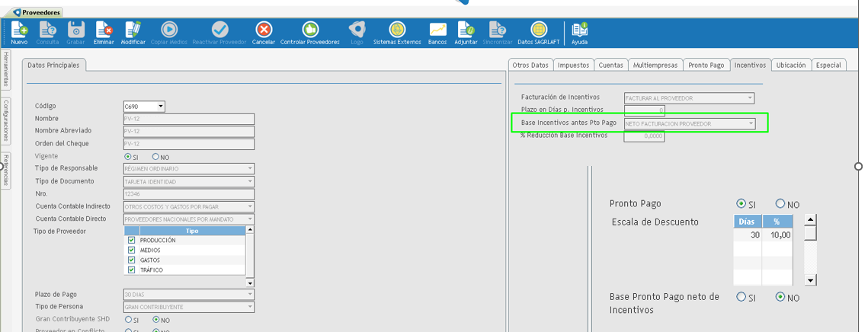The image size is (868, 332).
Task: Click the Eliminar icon in toolbar
Action: [104, 30]
